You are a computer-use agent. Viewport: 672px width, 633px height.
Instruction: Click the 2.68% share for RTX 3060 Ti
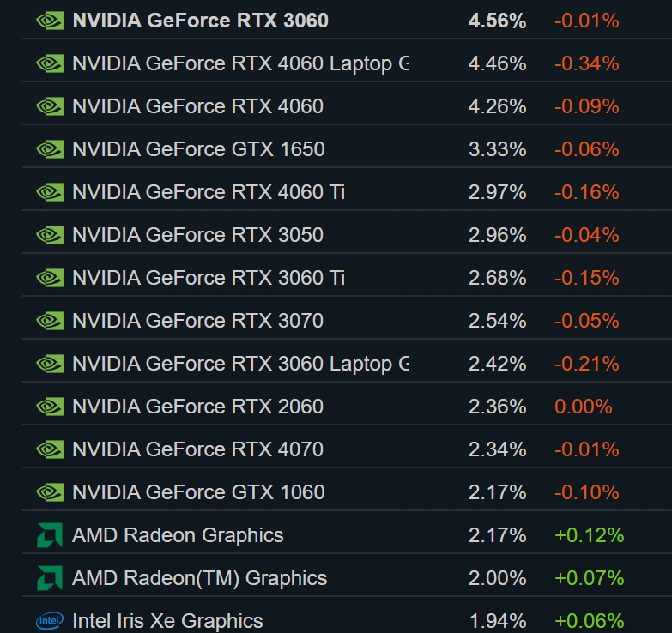pos(497,278)
